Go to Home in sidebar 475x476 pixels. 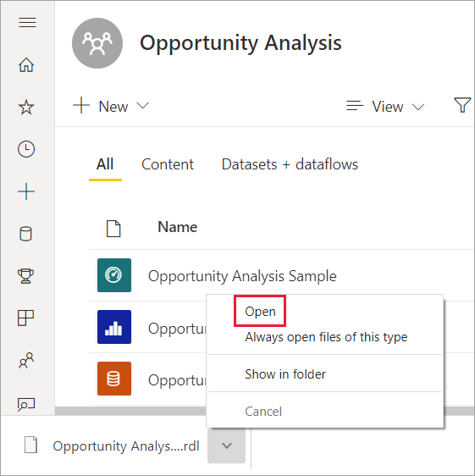click(26, 64)
